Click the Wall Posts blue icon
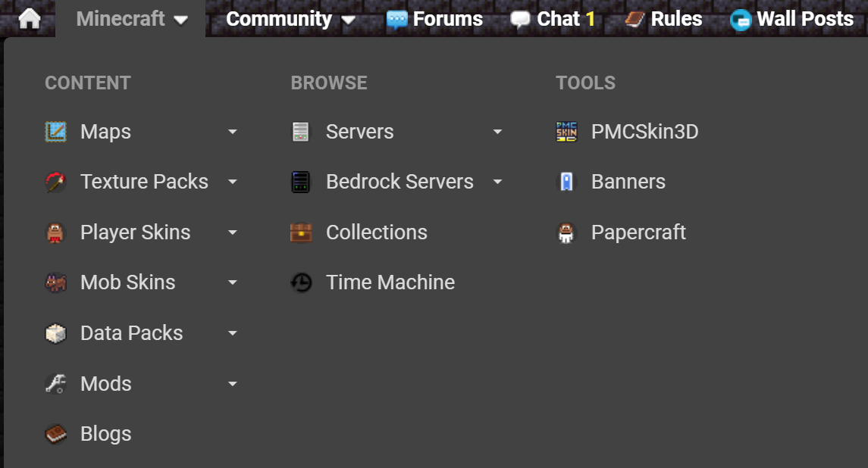868x468 pixels. [x=740, y=20]
